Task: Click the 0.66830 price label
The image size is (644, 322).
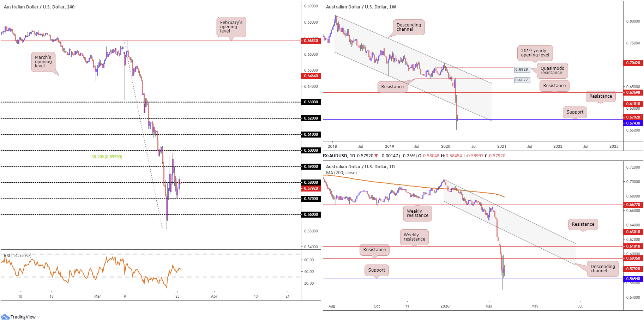Action: tap(311, 41)
